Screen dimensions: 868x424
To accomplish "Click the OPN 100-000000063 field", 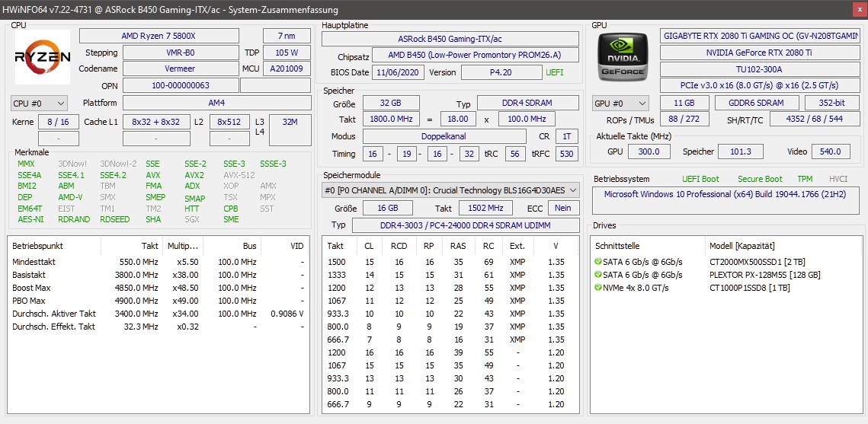I will point(181,86).
